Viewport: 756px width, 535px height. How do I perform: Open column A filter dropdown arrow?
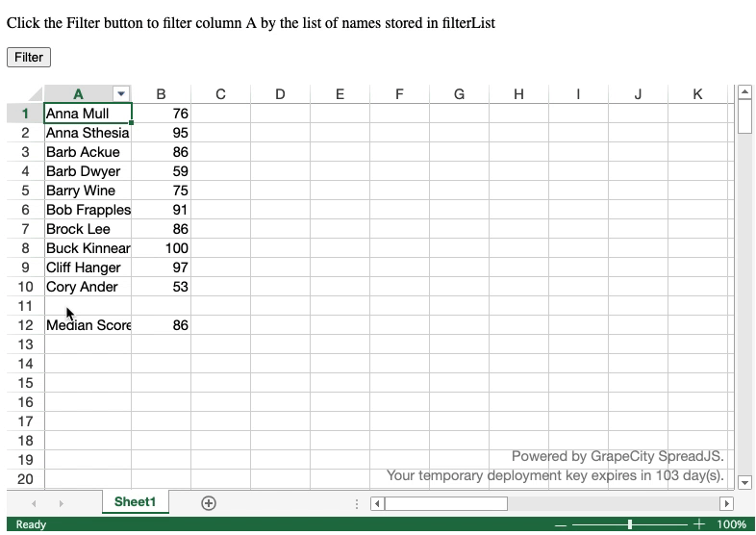coord(121,94)
